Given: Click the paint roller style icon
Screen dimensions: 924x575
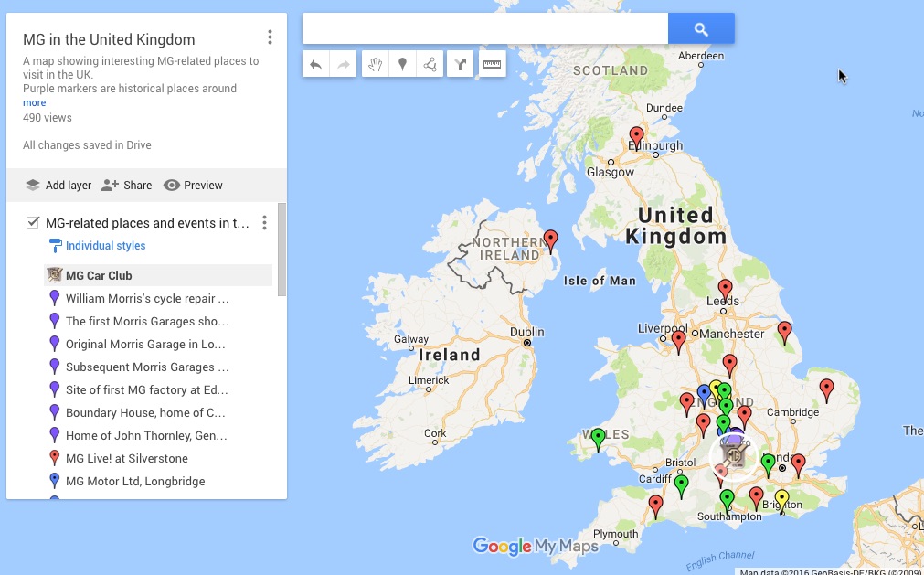Looking at the screenshot, I should click(55, 245).
